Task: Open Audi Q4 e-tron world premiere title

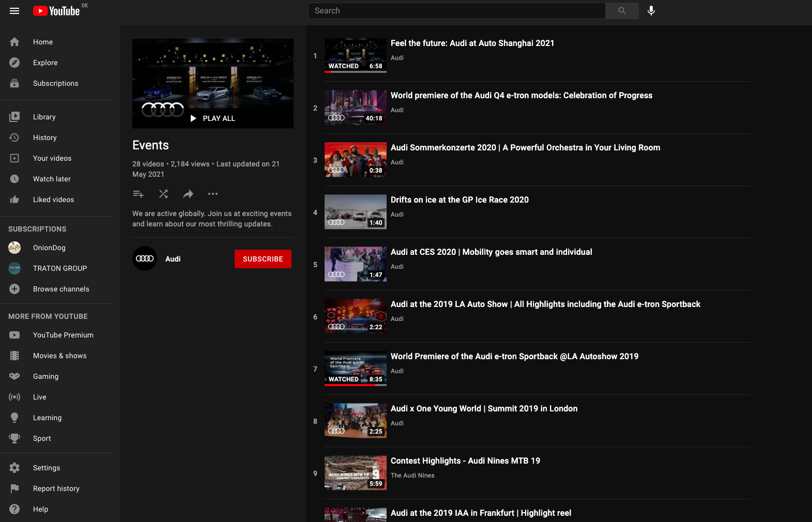Action: click(522, 96)
